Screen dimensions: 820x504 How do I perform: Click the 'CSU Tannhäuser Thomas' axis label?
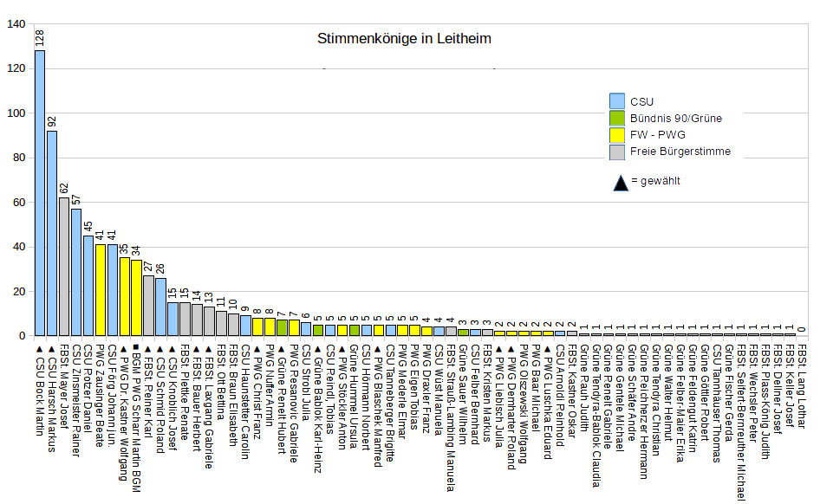pos(717,404)
